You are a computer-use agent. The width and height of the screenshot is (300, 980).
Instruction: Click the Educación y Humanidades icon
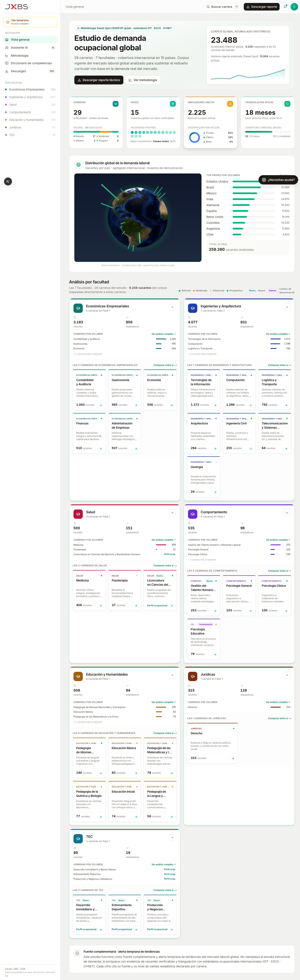point(78,676)
